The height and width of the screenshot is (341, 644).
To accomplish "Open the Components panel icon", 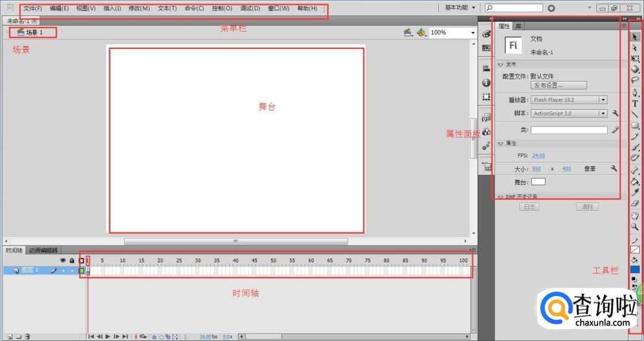I will pos(487,132).
